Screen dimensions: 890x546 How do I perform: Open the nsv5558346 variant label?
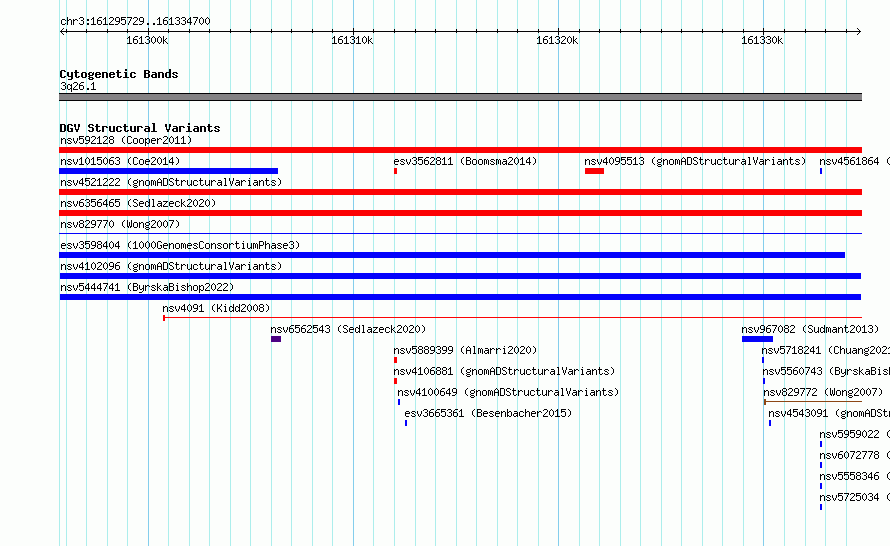854,476
